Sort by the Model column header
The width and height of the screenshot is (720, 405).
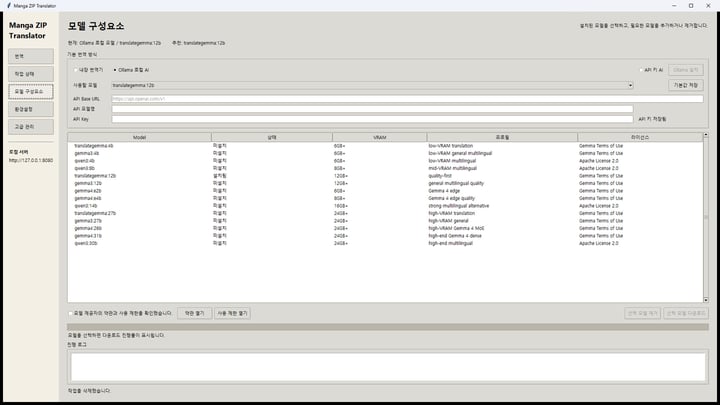[140, 137]
